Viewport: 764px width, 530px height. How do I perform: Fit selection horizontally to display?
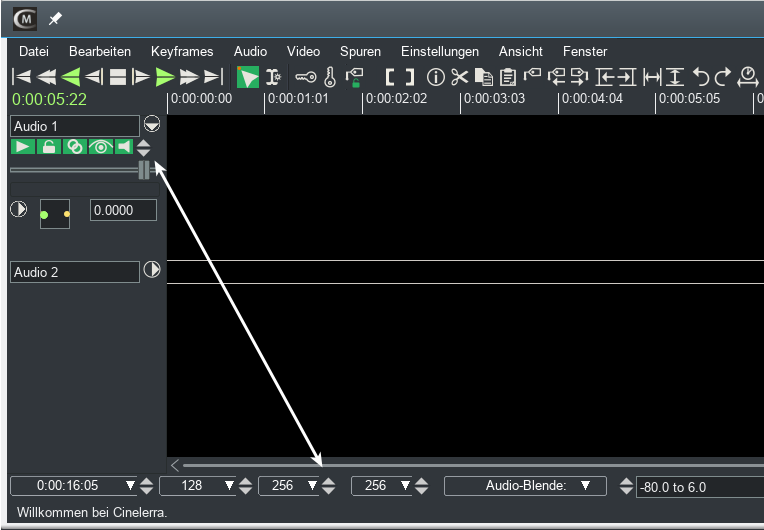[652, 77]
